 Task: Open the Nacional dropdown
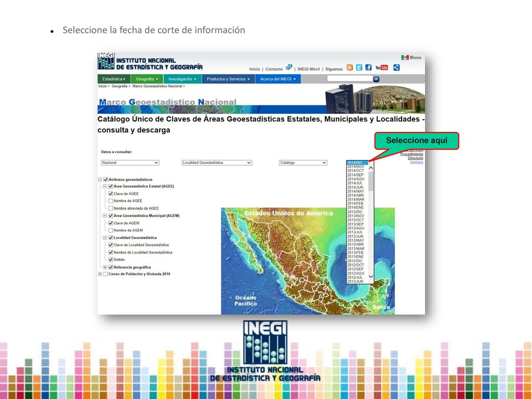[x=130, y=163]
